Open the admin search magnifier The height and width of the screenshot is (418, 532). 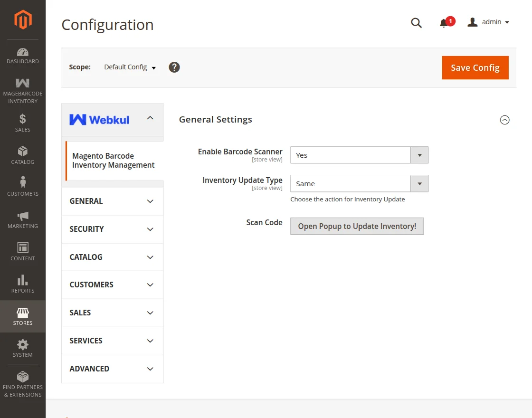click(x=416, y=22)
